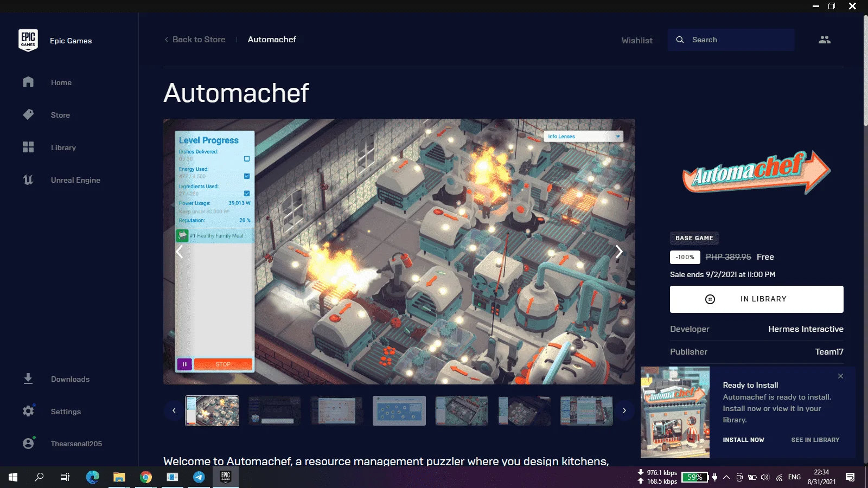868x488 pixels.
Task: Open the Thearsenal205 profile icon
Action: pyautogui.click(x=28, y=443)
